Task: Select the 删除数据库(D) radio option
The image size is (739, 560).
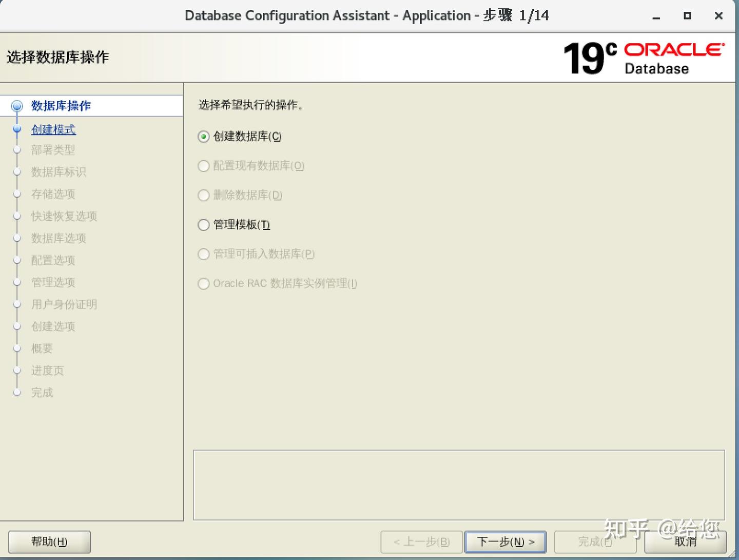Action: coord(203,196)
